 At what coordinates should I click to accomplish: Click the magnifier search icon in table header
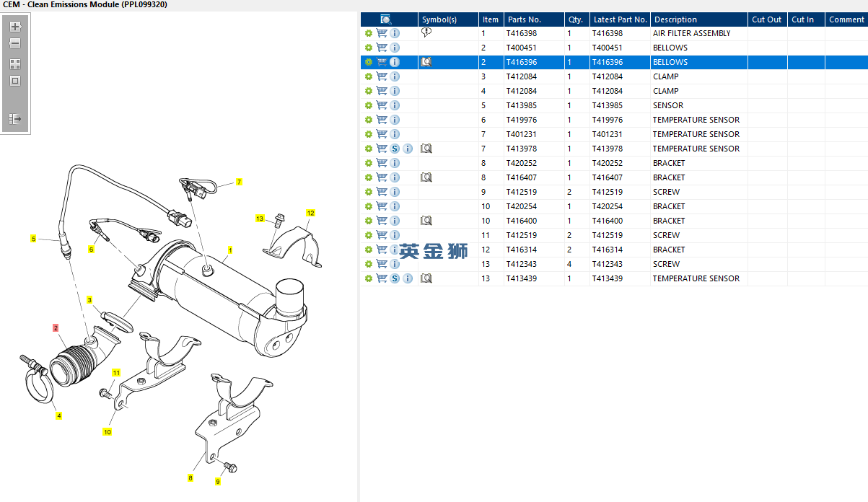coord(386,19)
